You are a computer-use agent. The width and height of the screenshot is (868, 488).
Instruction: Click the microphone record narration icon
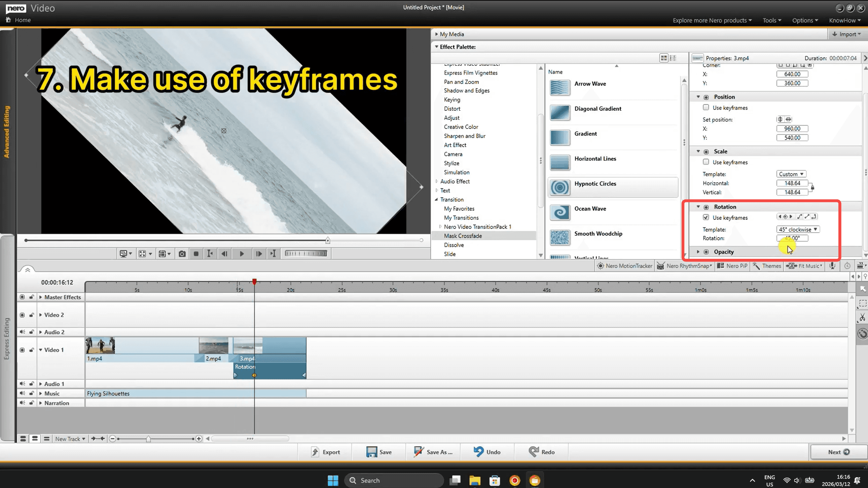832,266
